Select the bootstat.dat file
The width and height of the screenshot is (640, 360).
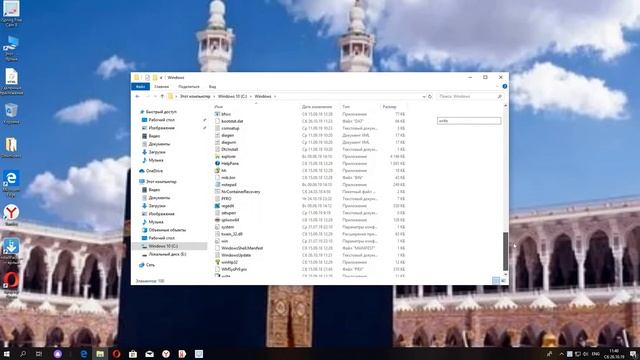coord(232,121)
